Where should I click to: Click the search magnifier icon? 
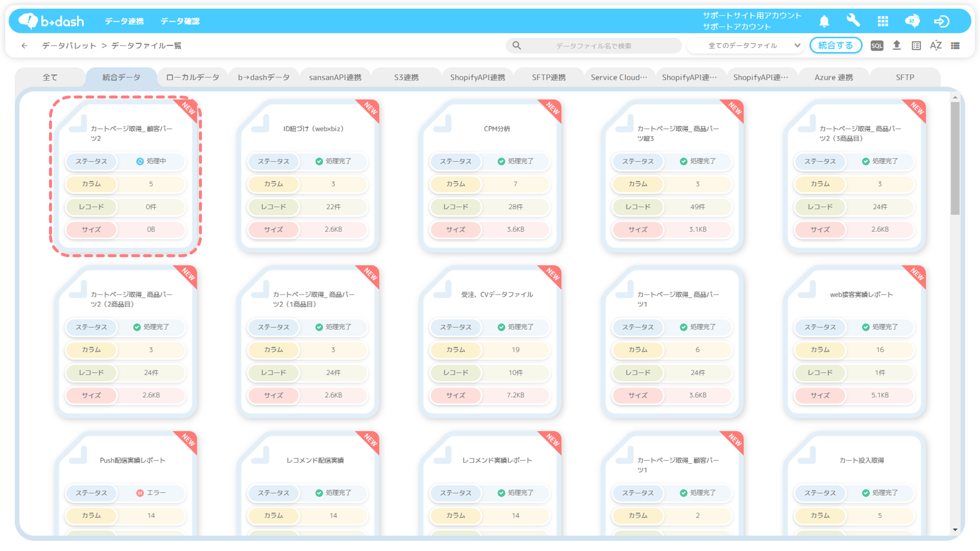coord(517,46)
